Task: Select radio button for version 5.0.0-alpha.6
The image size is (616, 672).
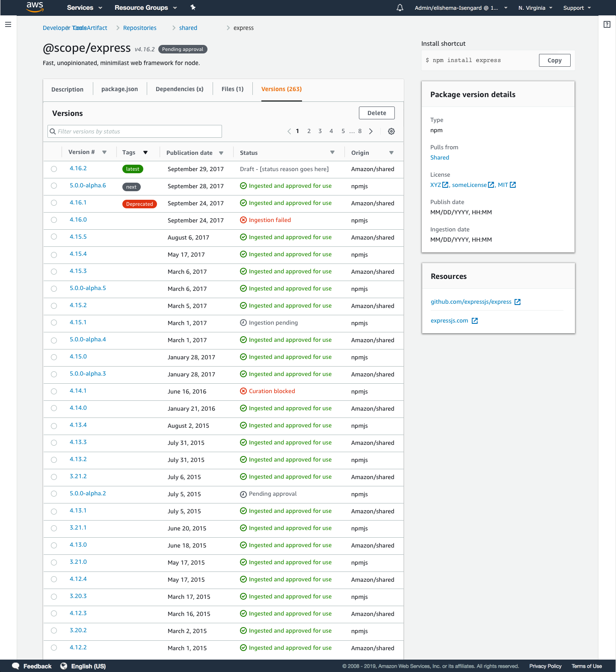Action: (x=54, y=186)
